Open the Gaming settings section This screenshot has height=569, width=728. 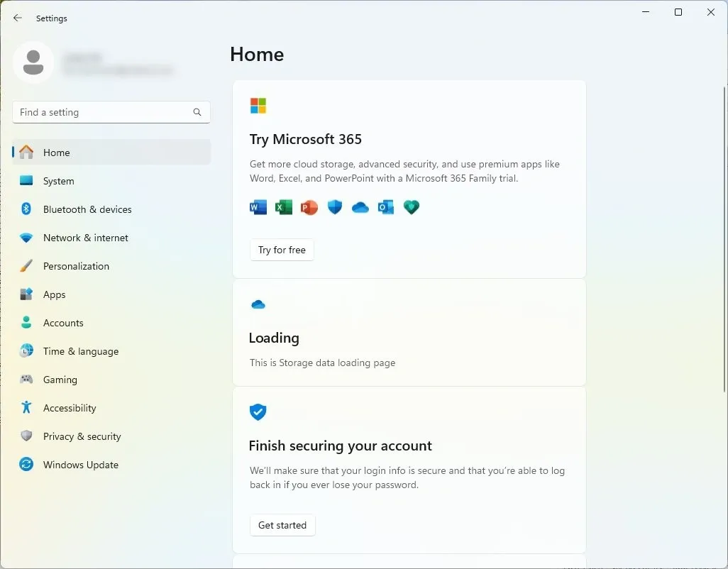(x=61, y=380)
